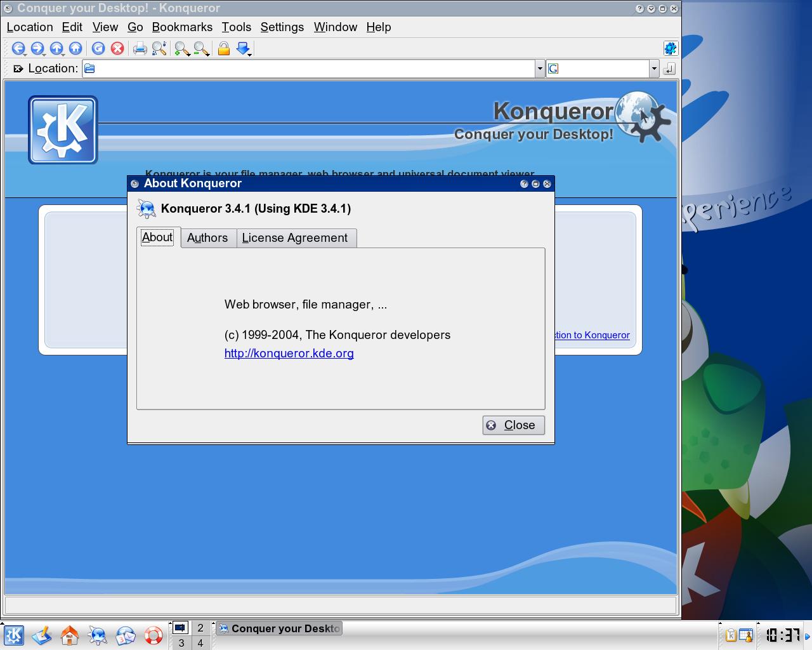Click the Go button beside search box
The image size is (812, 650).
(669, 69)
